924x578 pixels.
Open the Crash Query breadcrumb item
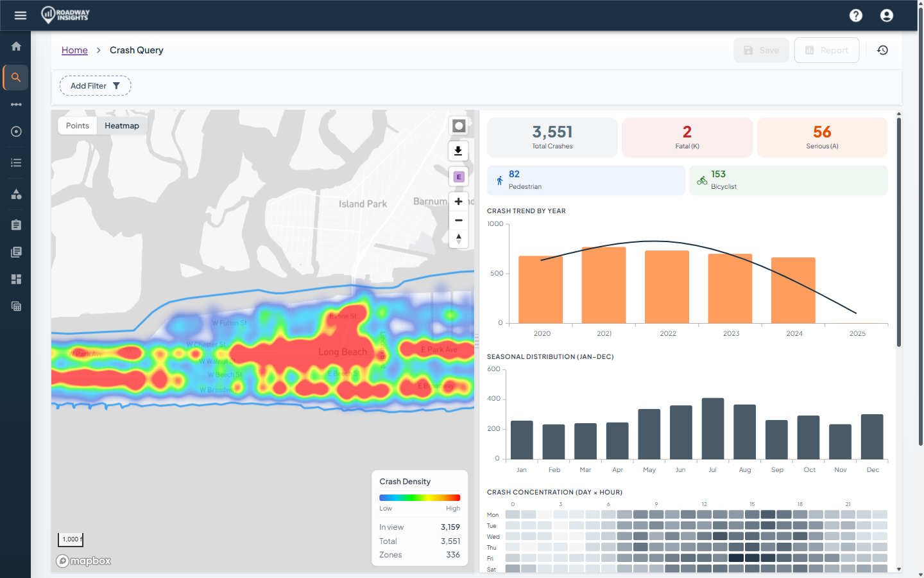click(136, 50)
